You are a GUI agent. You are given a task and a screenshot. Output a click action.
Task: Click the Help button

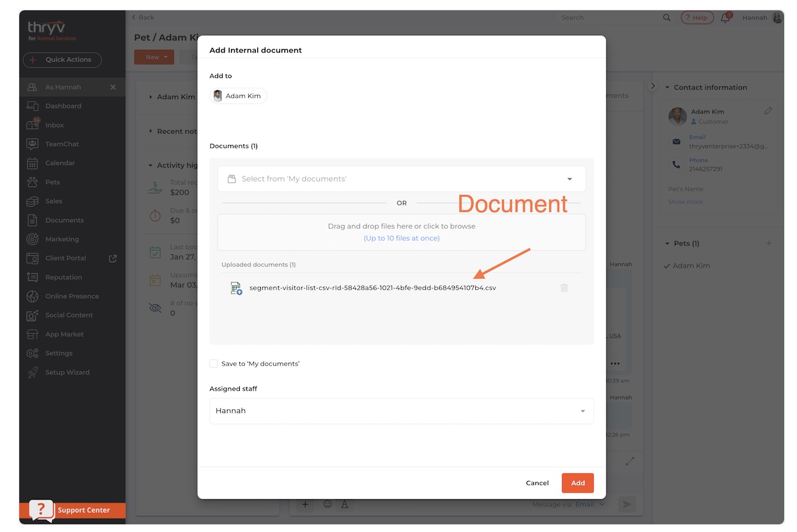click(697, 18)
